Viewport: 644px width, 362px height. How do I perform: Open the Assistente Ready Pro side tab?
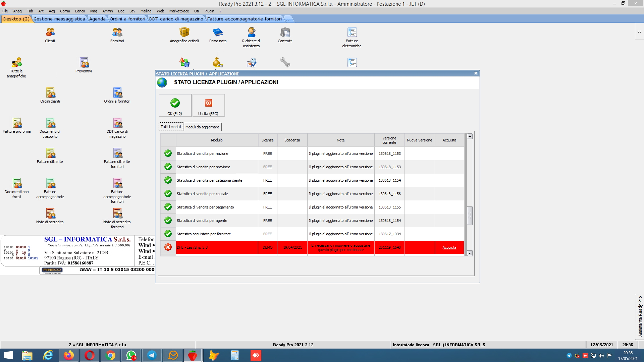(x=640, y=316)
